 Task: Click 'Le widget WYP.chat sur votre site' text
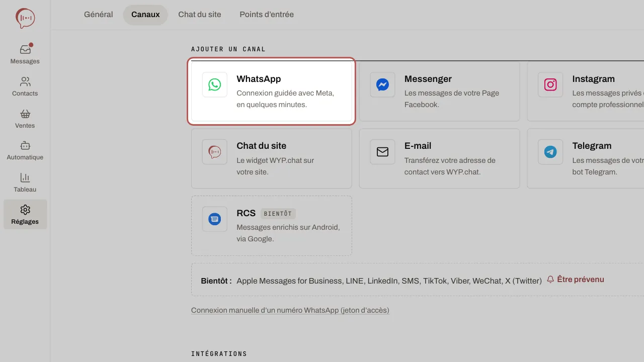coord(275,166)
